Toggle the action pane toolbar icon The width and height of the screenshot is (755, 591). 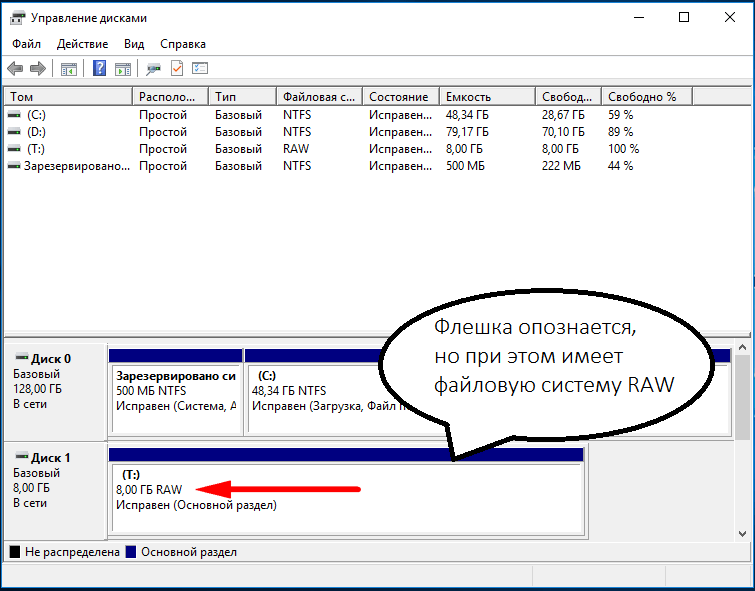pyautogui.click(x=123, y=69)
